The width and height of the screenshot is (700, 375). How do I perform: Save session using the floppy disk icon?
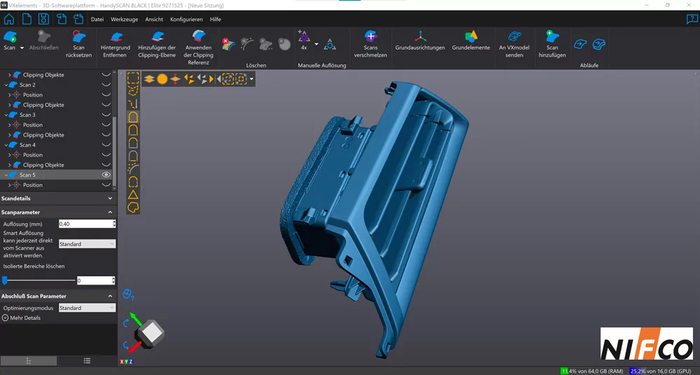(x=43, y=19)
